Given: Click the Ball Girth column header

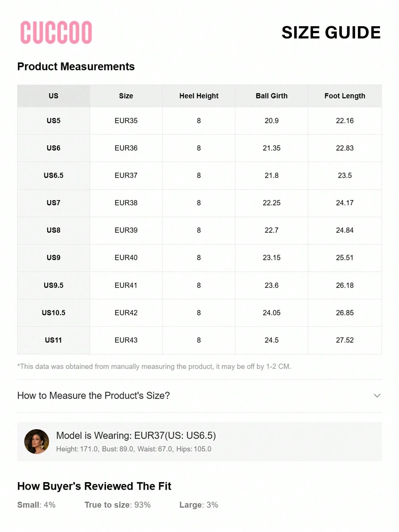Looking at the screenshot, I should 272,96.
